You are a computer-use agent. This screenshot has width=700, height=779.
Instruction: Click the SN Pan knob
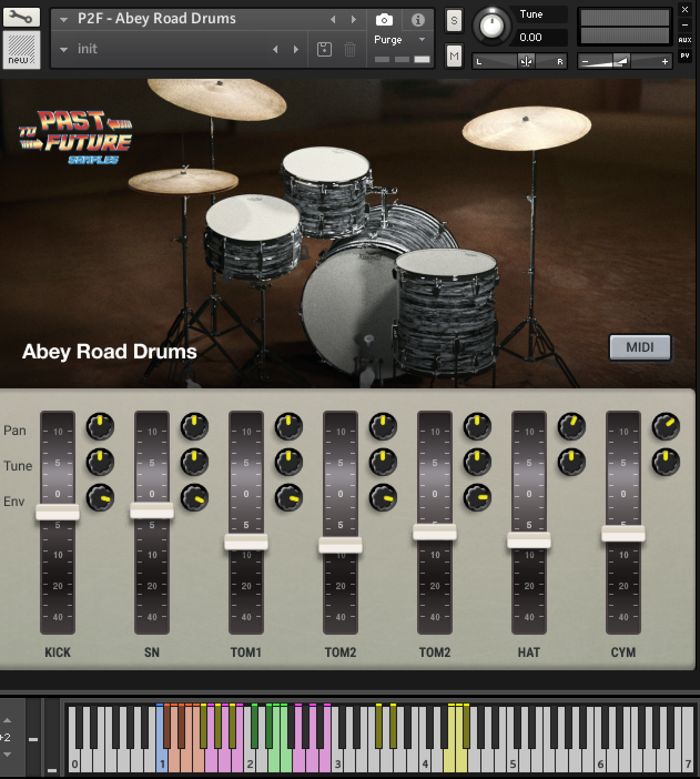[194, 427]
